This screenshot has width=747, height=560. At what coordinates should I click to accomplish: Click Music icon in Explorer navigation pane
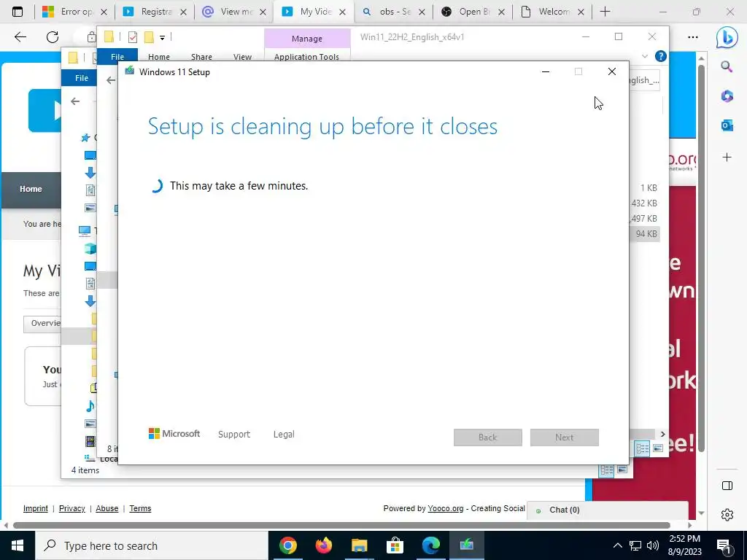click(90, 406)
